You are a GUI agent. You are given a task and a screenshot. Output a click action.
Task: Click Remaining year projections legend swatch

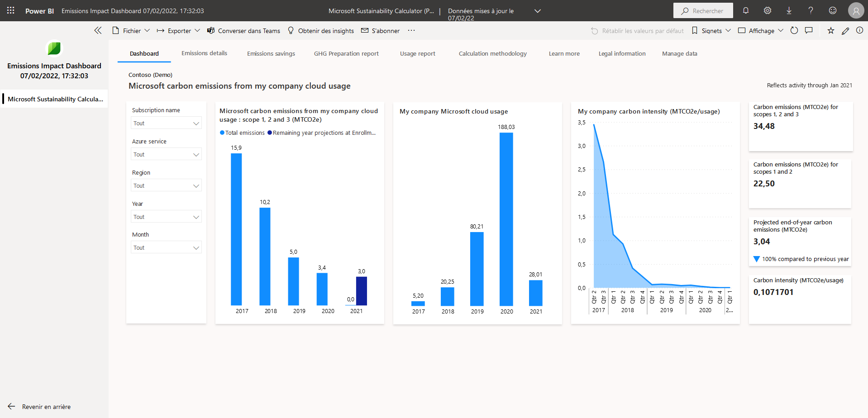click(270, 133)
